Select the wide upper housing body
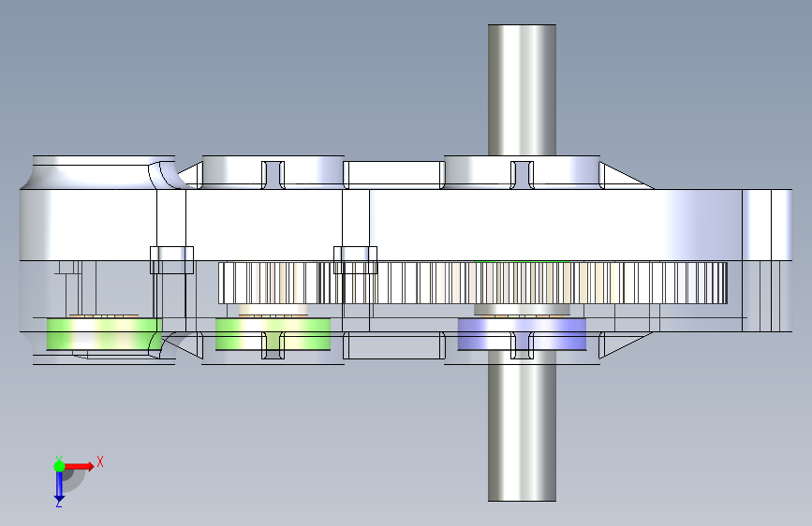 pyautogui.click(x=406, y=225)
